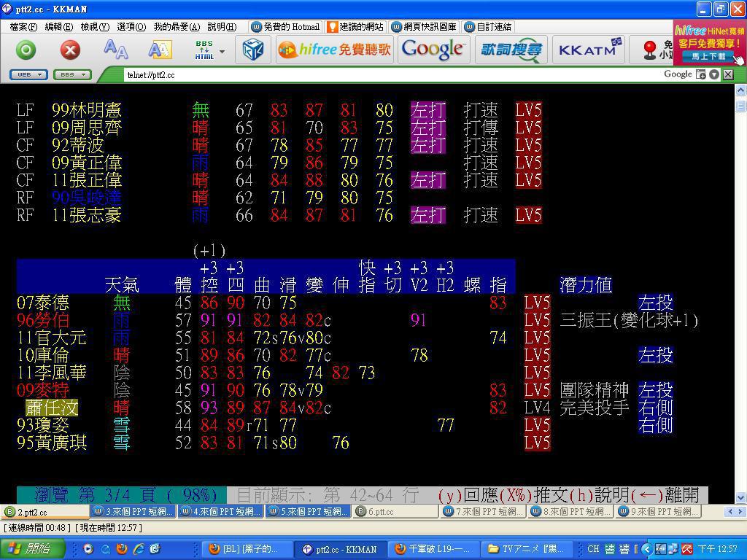Open the BBS mode dropdown
Viewport: 747px width, 560px height.
pyautogui.click(x=72, y=75)
